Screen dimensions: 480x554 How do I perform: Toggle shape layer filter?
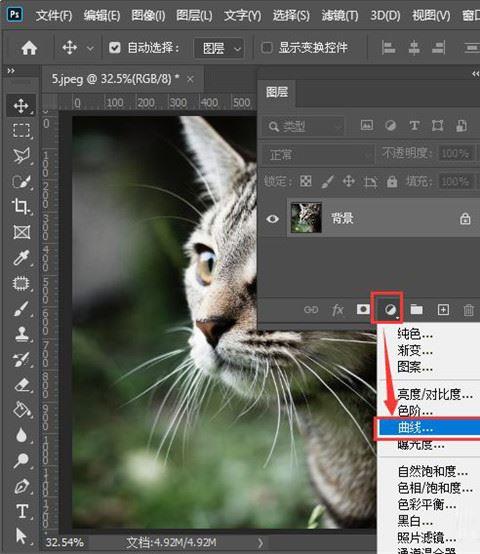[x=438, y=125]
